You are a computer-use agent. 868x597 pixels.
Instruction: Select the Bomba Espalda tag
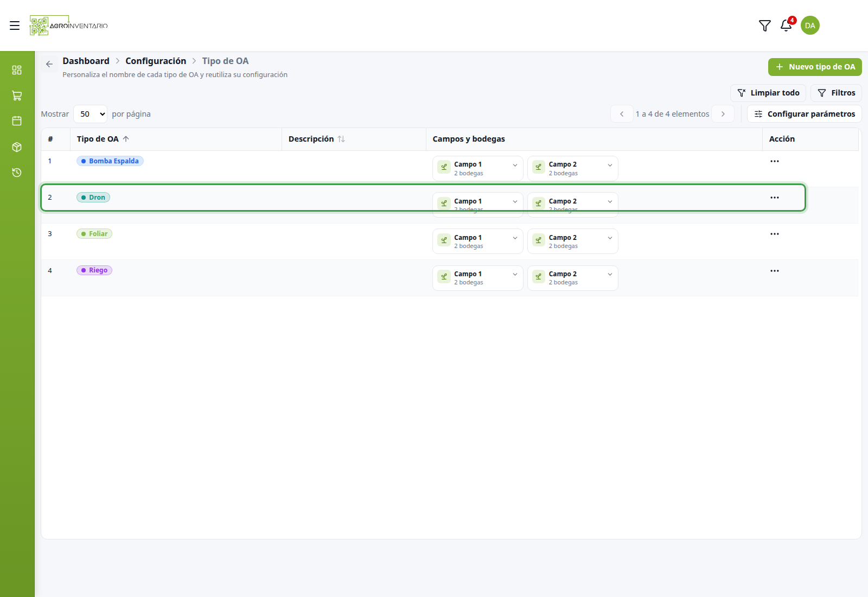(x=110, y=161)
